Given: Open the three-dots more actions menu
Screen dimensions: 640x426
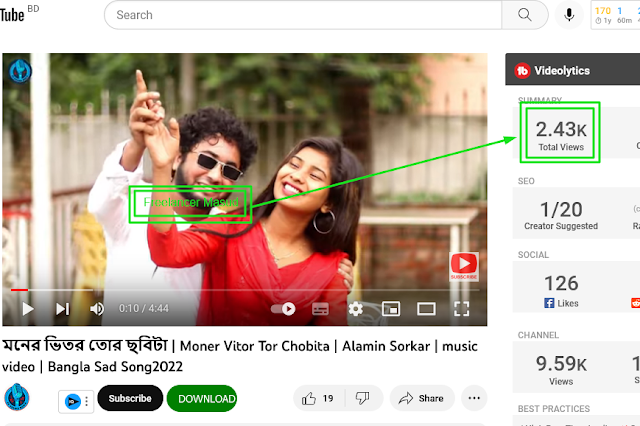Looking at the screenshot, I should coord(474,398).
